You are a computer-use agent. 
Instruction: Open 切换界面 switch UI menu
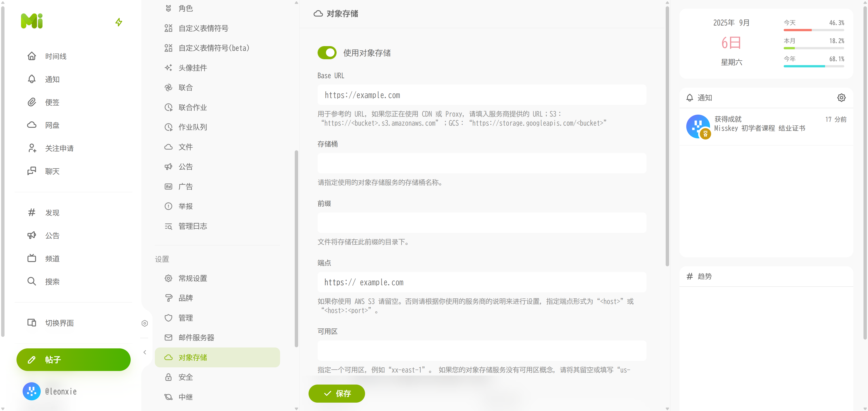(x=59, y=323)
